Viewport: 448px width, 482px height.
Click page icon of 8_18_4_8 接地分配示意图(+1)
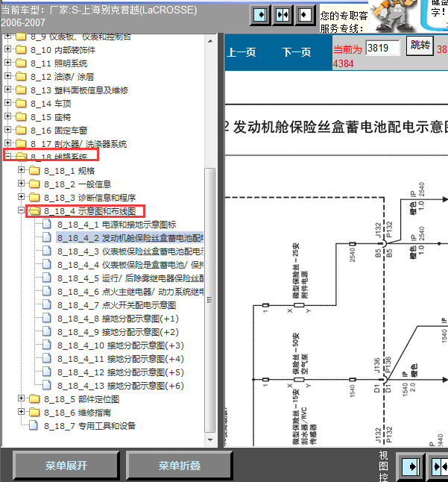click(47, 318)
